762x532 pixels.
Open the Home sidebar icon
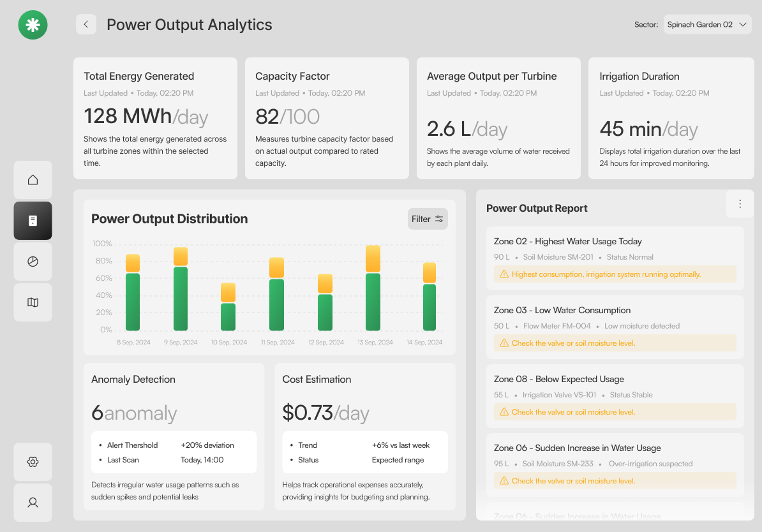point(33,180)
